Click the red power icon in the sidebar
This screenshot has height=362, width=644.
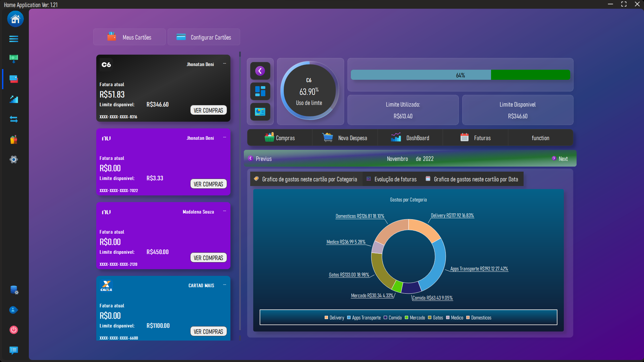[x=14, y=330]
